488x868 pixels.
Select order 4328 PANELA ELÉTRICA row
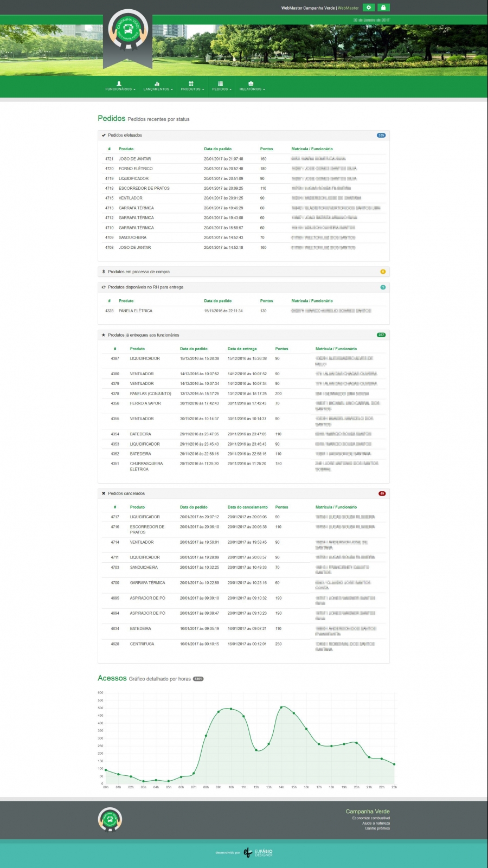[243, 311]
